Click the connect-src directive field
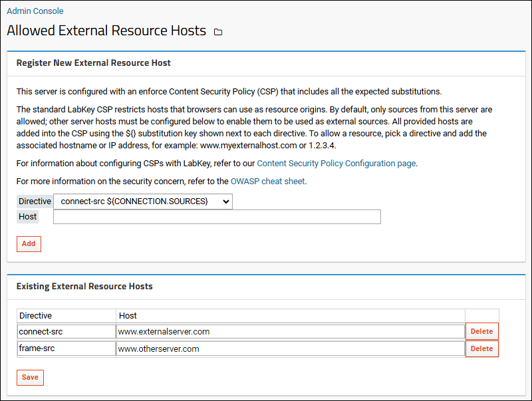 pyautogui.click(x=66, y=331)
